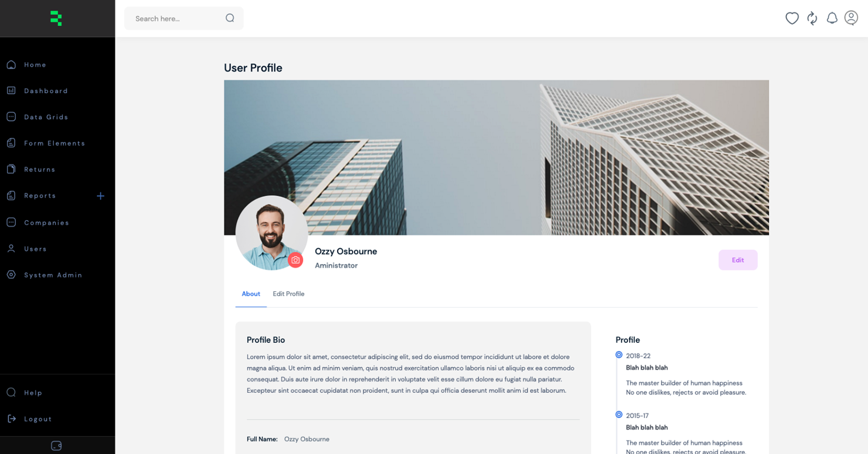Go to Data Grids page

46,117
